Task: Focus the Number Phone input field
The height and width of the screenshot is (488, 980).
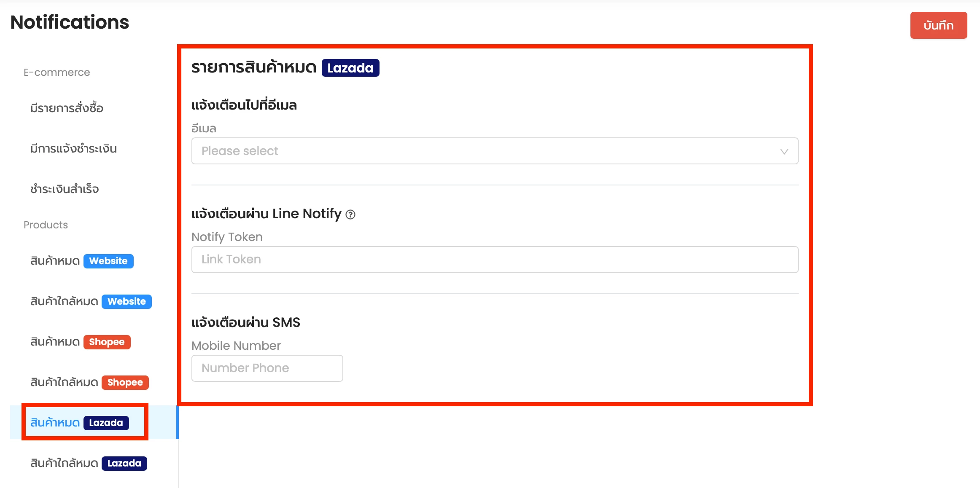Action: click(267, 368)
